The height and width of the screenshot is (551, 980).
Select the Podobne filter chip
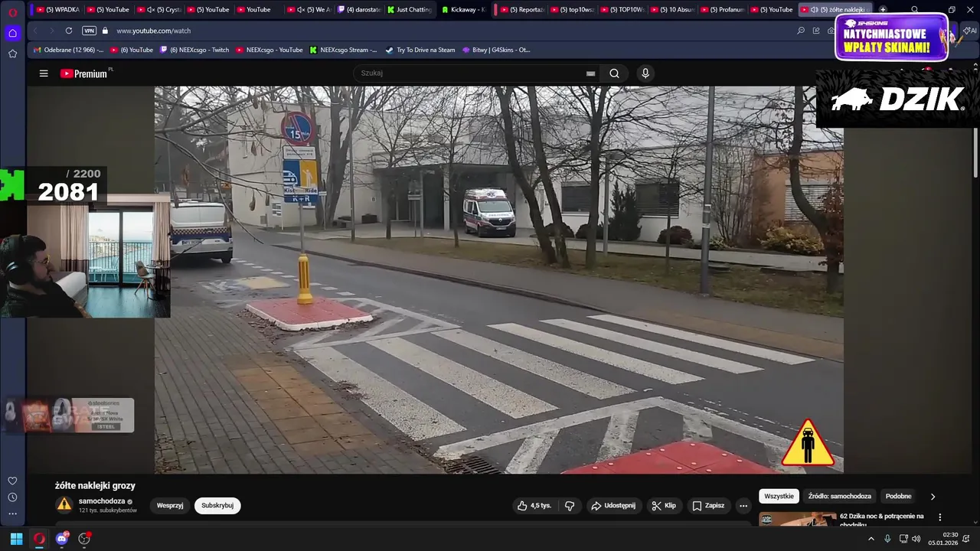pyautogui.click(x=898, y=497)
